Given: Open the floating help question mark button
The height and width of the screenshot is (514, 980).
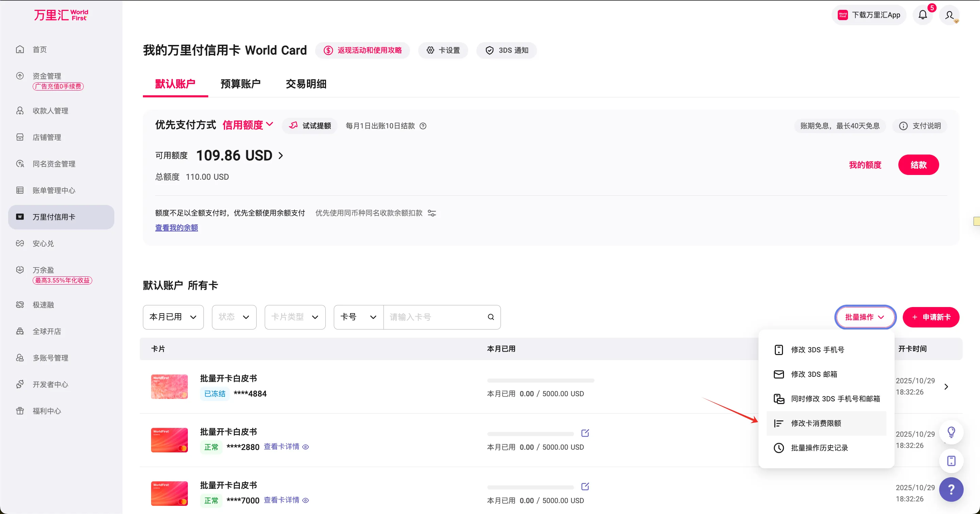Looking at the screenshot, I should point(951,489).
